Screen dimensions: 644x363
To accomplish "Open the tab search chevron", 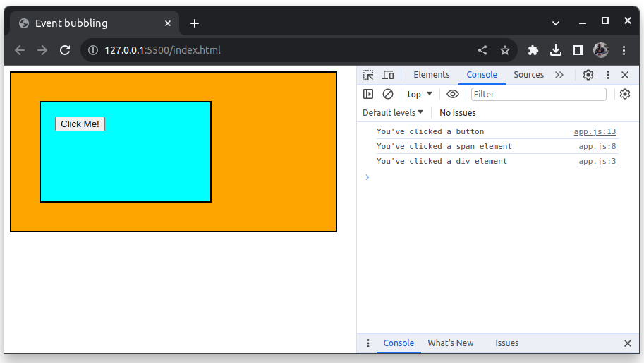I will (556, 23).
